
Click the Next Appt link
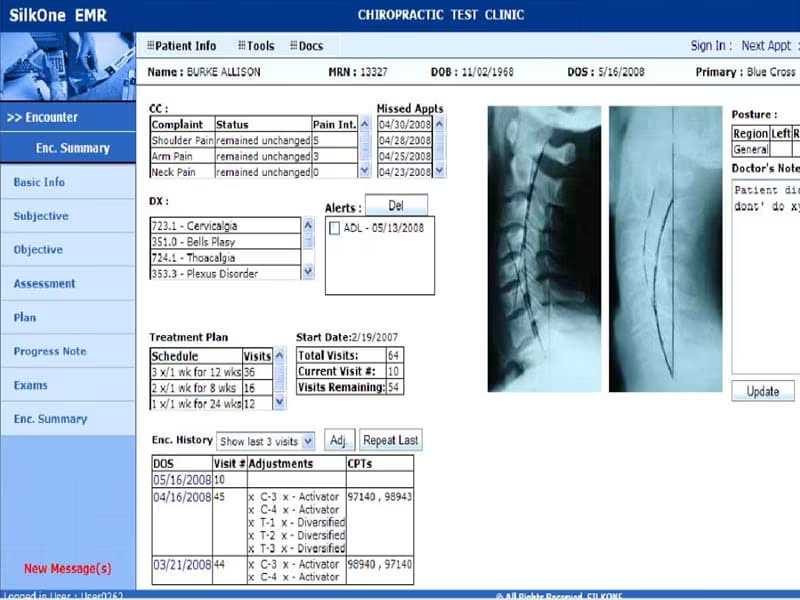(767, 46)
